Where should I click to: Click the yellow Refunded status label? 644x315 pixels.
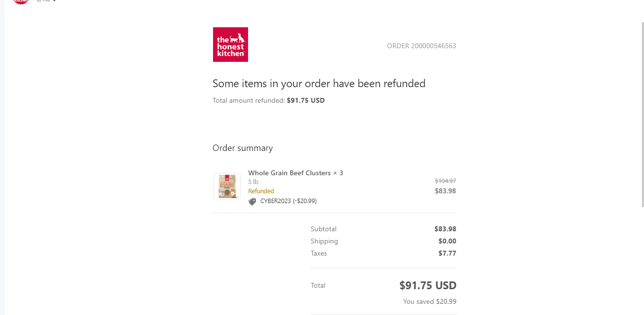click(261, 191)
